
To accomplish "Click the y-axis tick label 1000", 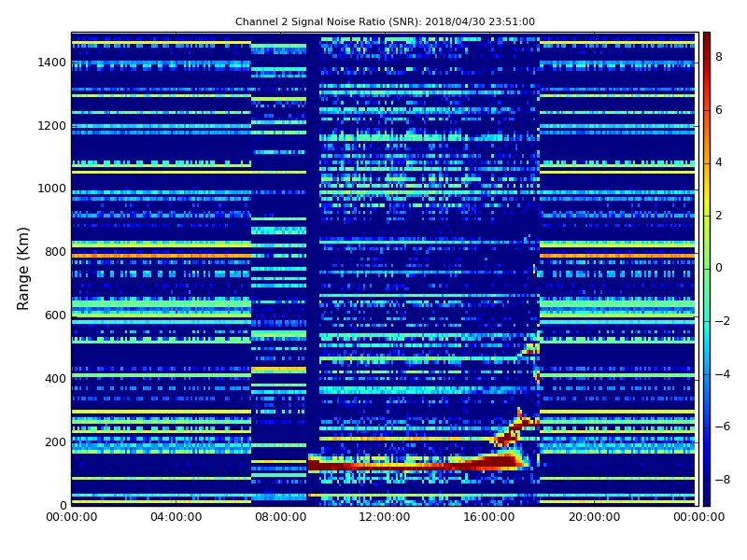I will pyautogui.click(x=52, y=189).
